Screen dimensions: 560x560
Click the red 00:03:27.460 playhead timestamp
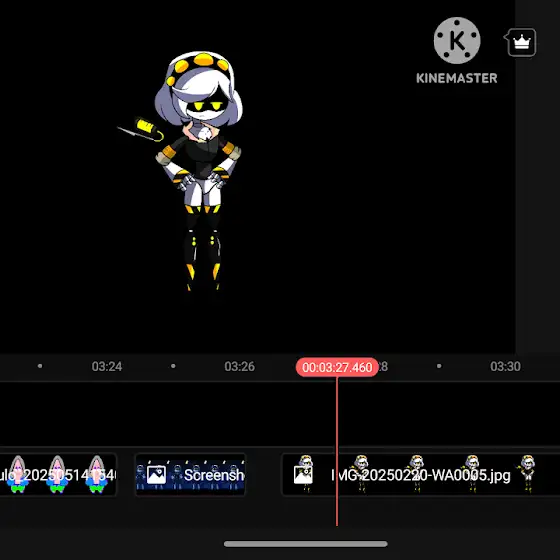(x=337, y=367)
